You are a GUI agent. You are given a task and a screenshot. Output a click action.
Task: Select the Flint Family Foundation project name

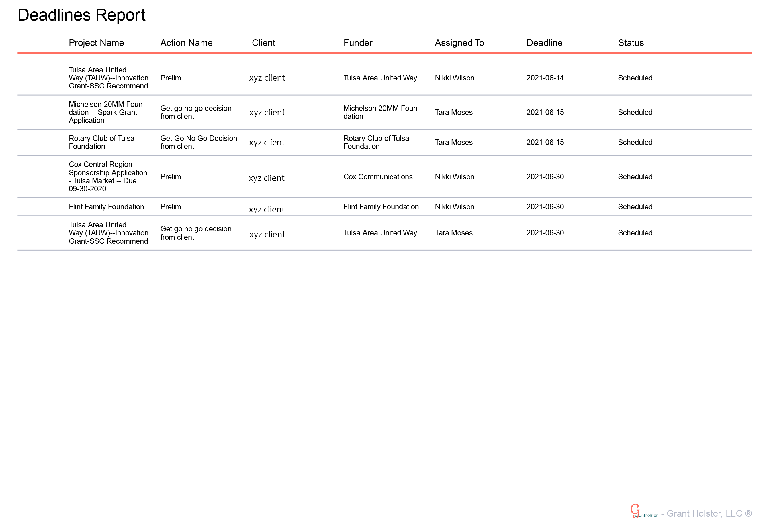(x=106, y=207)
